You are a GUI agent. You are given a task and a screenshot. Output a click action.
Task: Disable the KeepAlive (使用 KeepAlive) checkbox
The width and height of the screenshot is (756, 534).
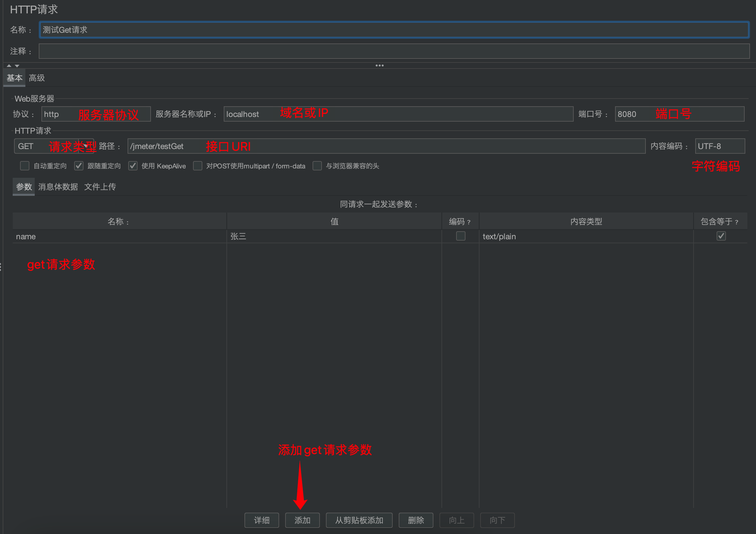(133, 166)
